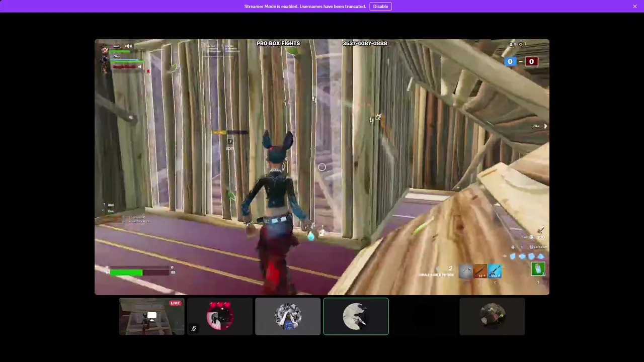Select the wall build piece icon
Screen dimensions: 644x362
[x=513, y=256]
